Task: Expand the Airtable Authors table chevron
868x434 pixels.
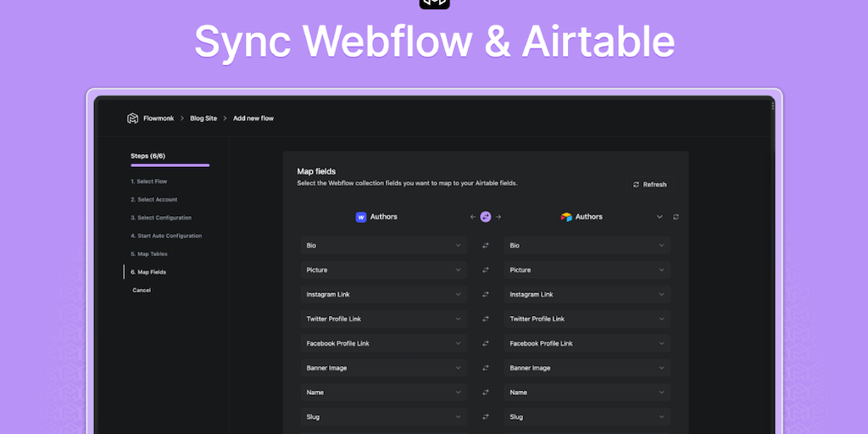Action: click(x=659, y=217)
